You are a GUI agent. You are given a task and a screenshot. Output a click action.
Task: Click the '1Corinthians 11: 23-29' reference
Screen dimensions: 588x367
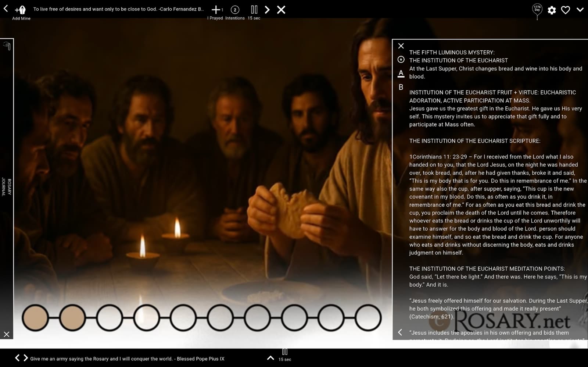click(438, 157)
